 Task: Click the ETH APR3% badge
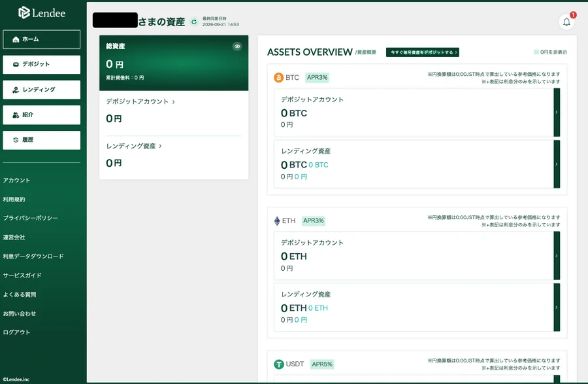314,220
